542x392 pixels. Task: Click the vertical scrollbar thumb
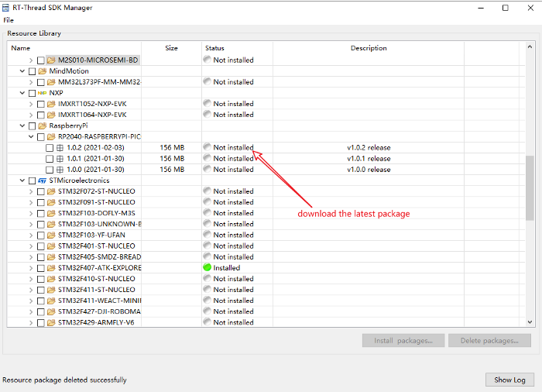pos(530,188)
